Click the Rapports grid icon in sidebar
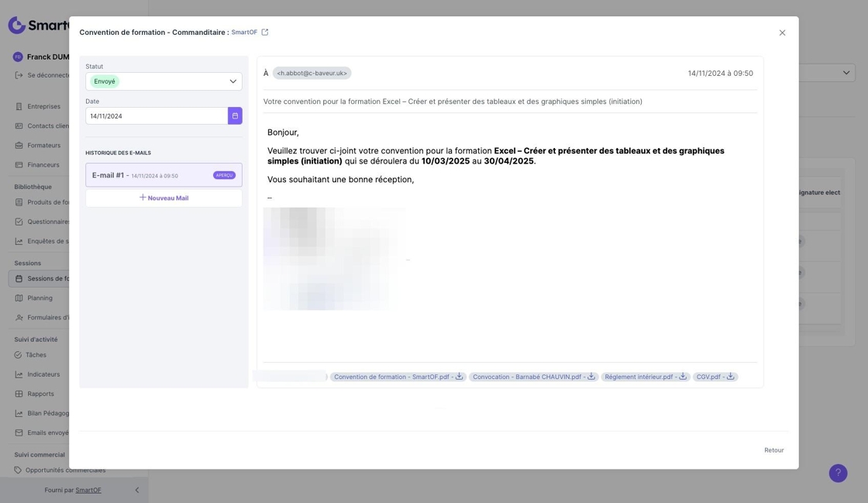Screen dimensions: 868x503 pos(19,394)
